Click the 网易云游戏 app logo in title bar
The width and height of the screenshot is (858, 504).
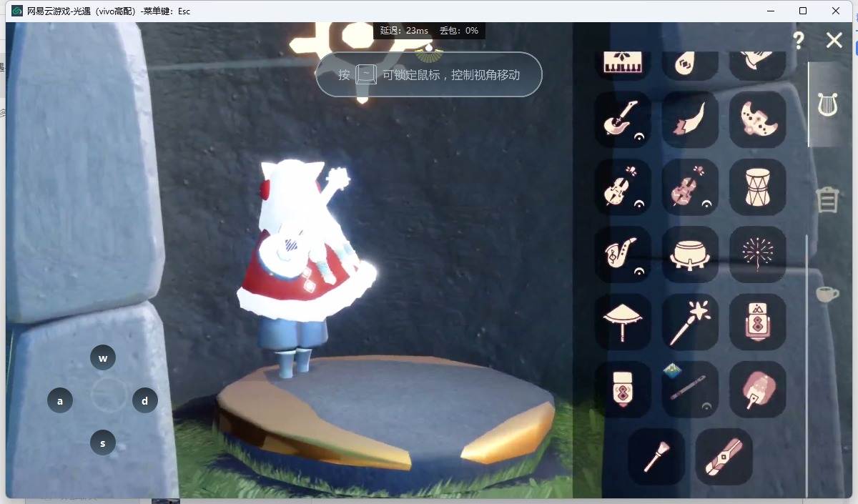17,11
